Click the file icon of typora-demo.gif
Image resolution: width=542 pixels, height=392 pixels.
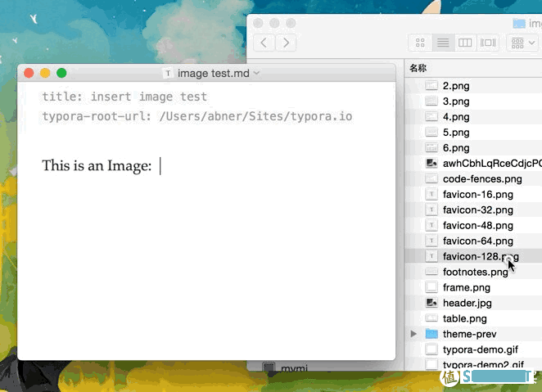(x=431, y=349)
